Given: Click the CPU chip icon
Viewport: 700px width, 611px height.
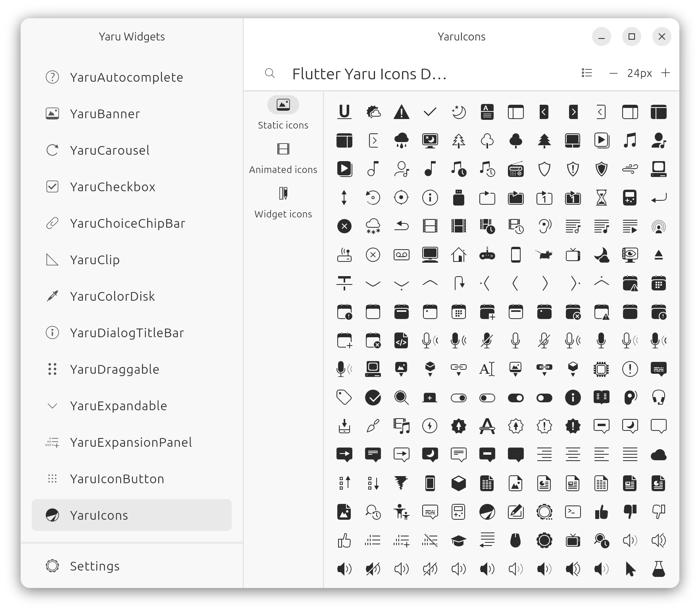Looking at the screenshot, I should (602, 369).
